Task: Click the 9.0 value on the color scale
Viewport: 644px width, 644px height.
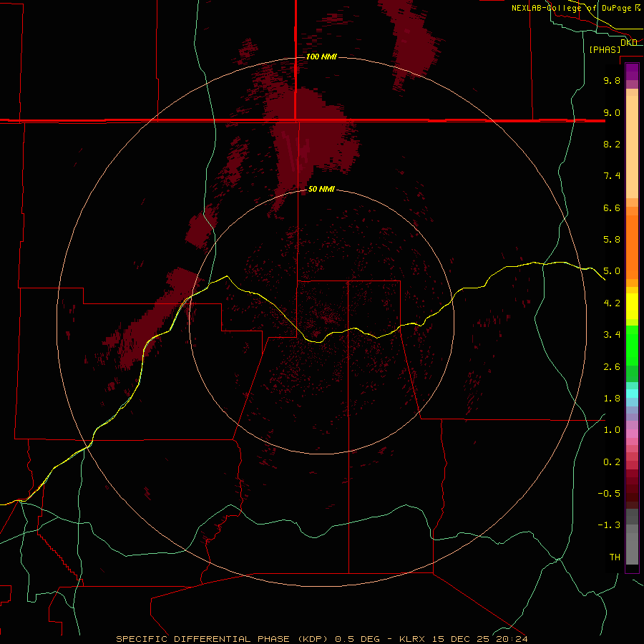Action: [612, 112]
